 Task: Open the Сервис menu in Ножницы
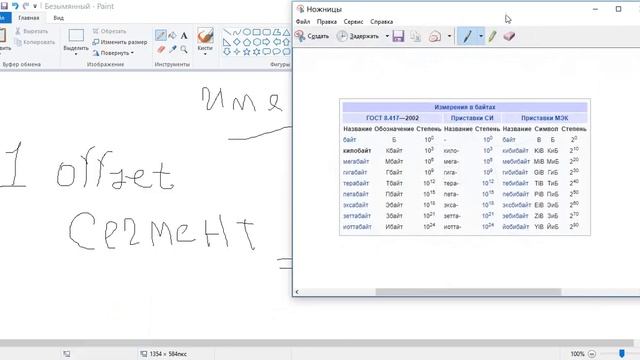[353, 22]
